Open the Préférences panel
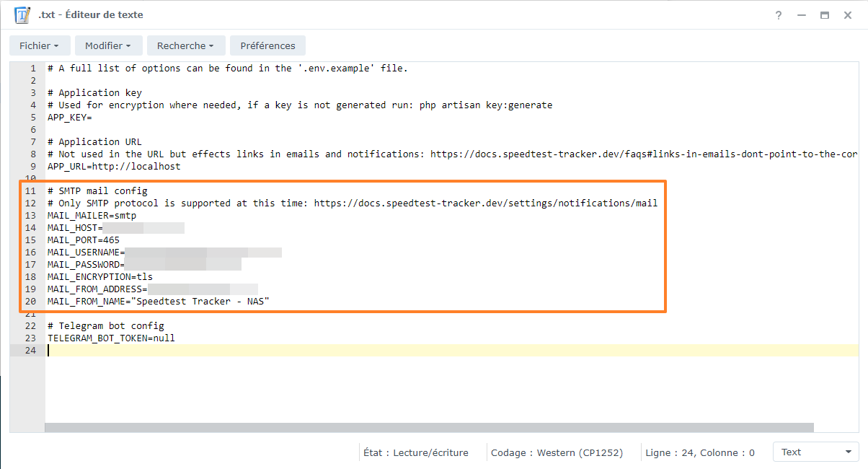 (267, 45)
